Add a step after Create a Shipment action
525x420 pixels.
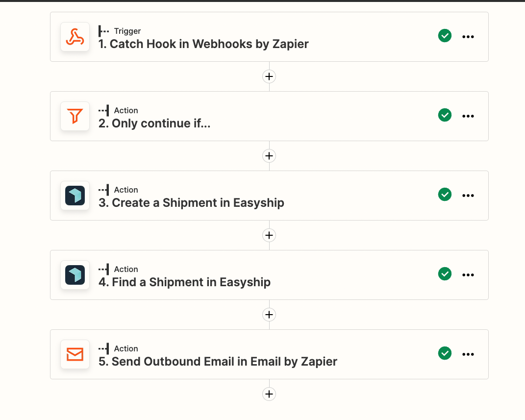pos(269,235)
